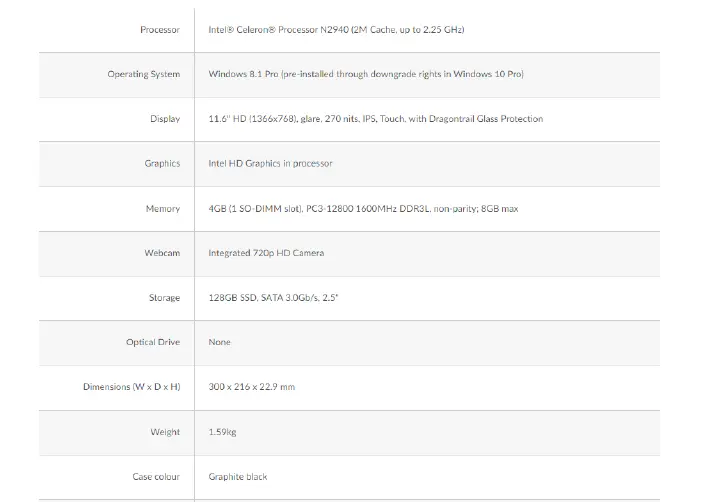Click the Dimensions (W x D x H) label
The width and height of the screenshot is (720, 502).
[132, 387]
